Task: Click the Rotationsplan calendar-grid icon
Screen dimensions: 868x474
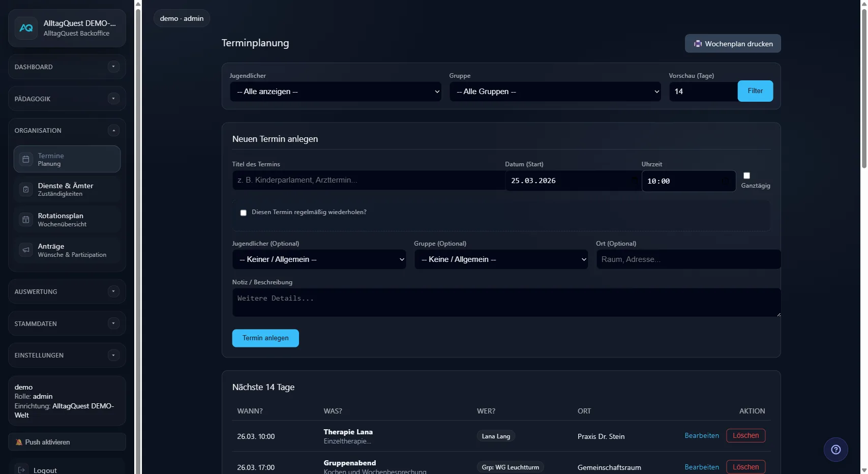Action: point(26,219)
